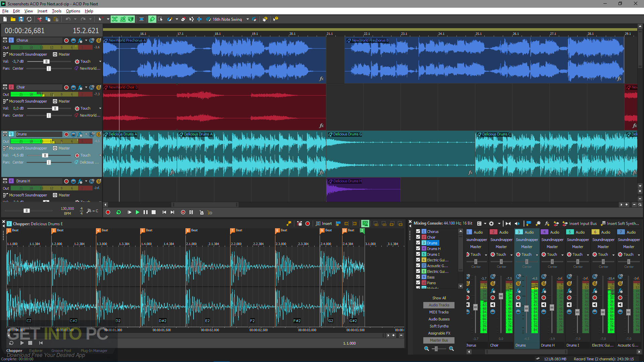The image size is (644, 362).
Task: Click the transport Record button
Action: point(108,213)
